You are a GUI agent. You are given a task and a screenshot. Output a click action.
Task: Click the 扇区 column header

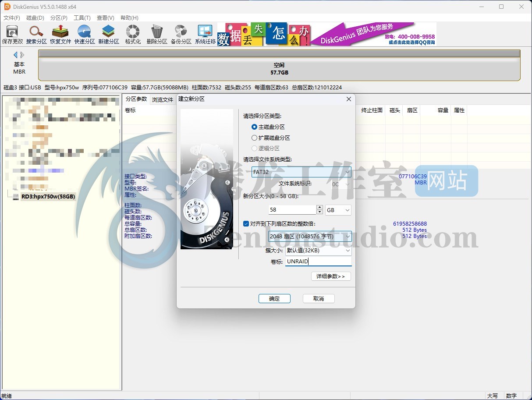412,110
